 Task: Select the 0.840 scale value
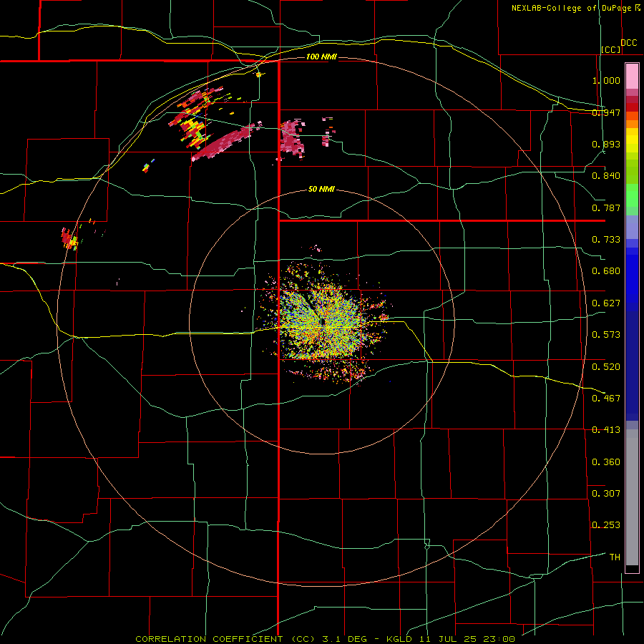[606, 176]
